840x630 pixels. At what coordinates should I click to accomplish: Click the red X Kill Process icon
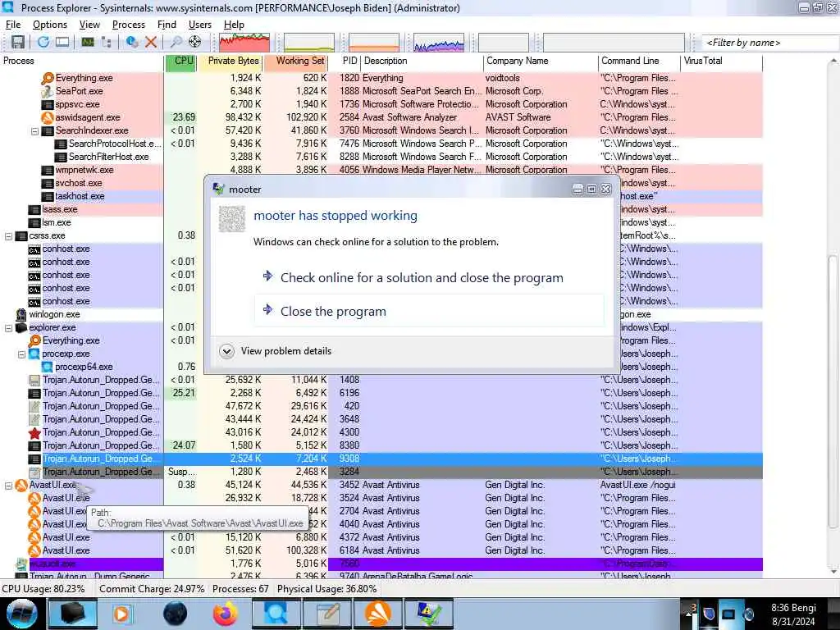click(x=151, y=42)
